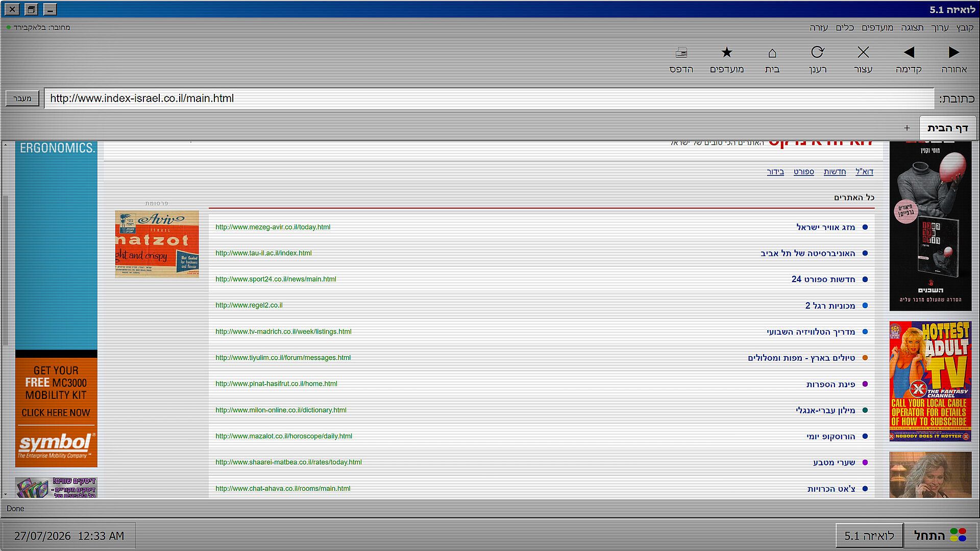980x551 pixels.
Task: Open the תצוגה menu
Action: pos(912,28)
